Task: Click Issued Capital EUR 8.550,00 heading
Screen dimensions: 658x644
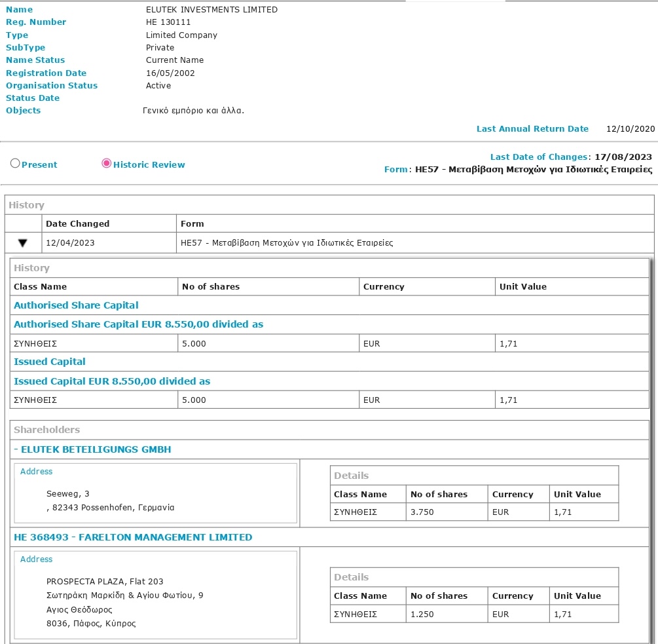Action: coord(112,381)
